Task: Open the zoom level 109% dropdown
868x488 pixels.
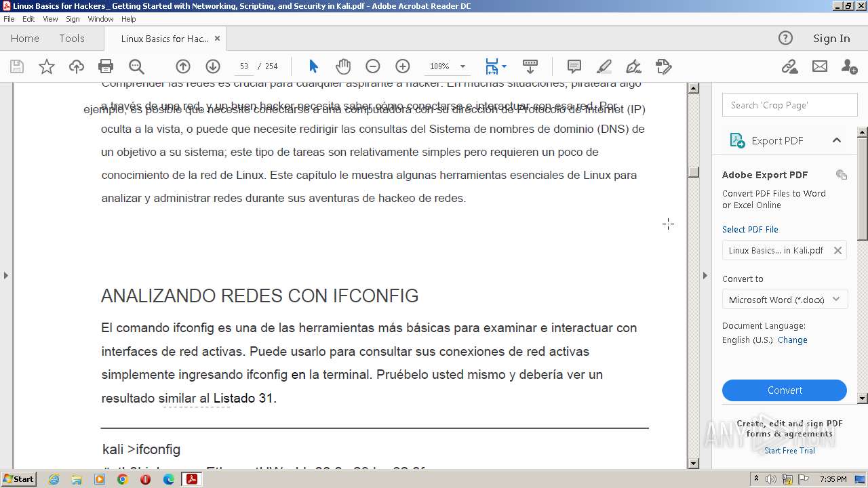Action: [463, 66]
